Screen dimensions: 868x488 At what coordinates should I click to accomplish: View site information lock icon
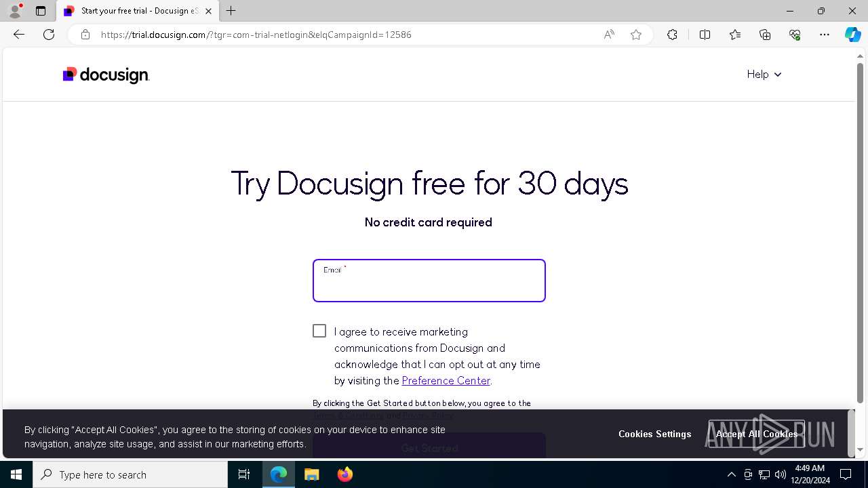click(85, 35)
